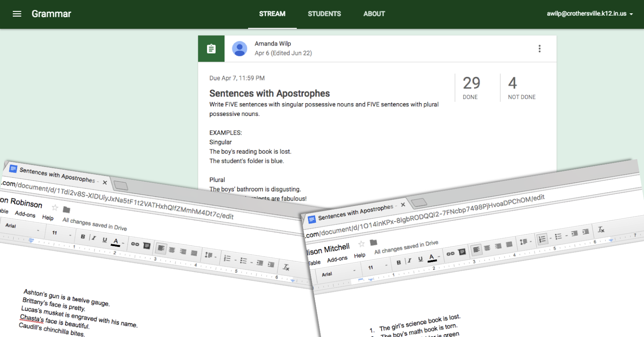Click Italic in Mitchell's document toolbar
This screenshot has height=337, width=644.
(409, 261)
